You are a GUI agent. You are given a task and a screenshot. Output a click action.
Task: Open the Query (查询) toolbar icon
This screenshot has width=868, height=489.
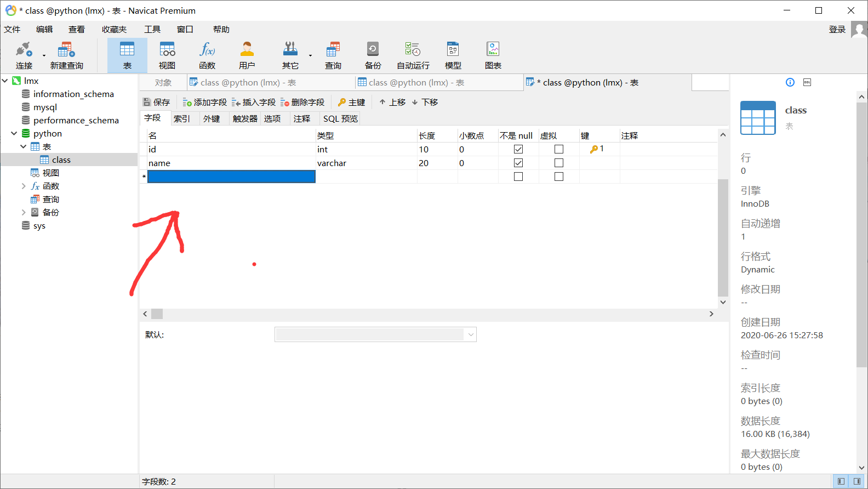(333, 55)
